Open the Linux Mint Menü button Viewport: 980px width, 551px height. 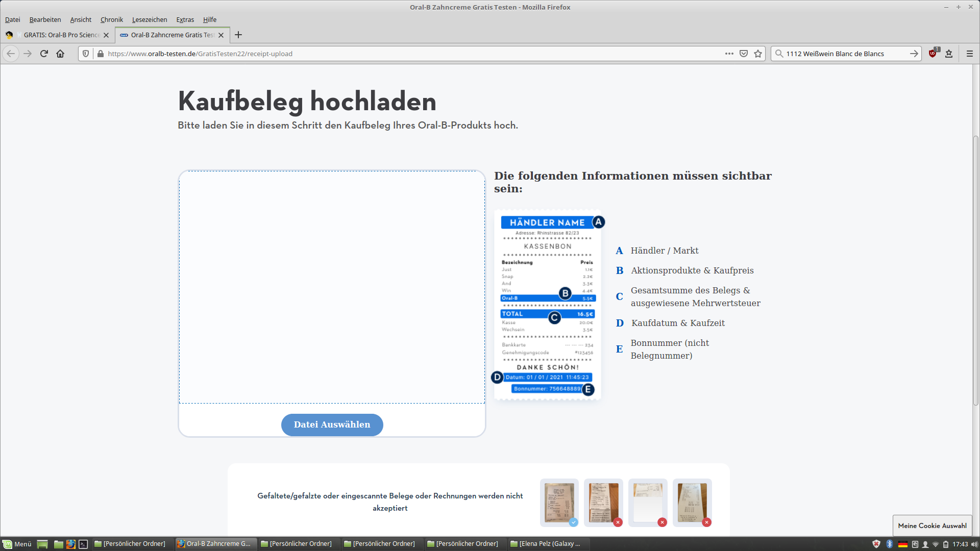pos(17,544)
